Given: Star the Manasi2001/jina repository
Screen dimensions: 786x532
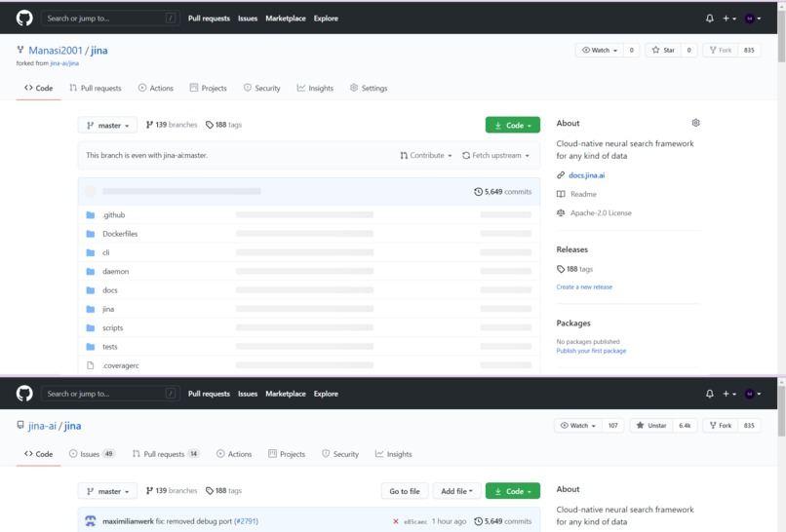Looking at the screenshot, I should [663, 50].
